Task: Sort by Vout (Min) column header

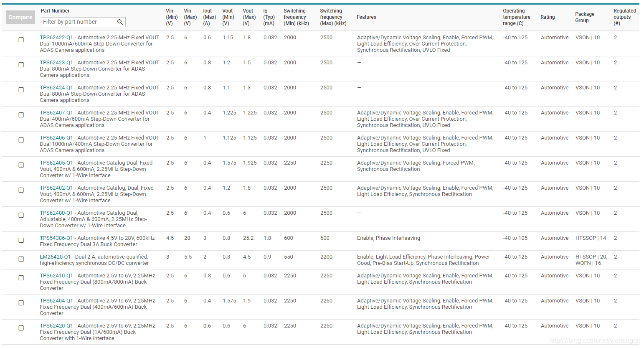Action: click(x=228, y=17)
